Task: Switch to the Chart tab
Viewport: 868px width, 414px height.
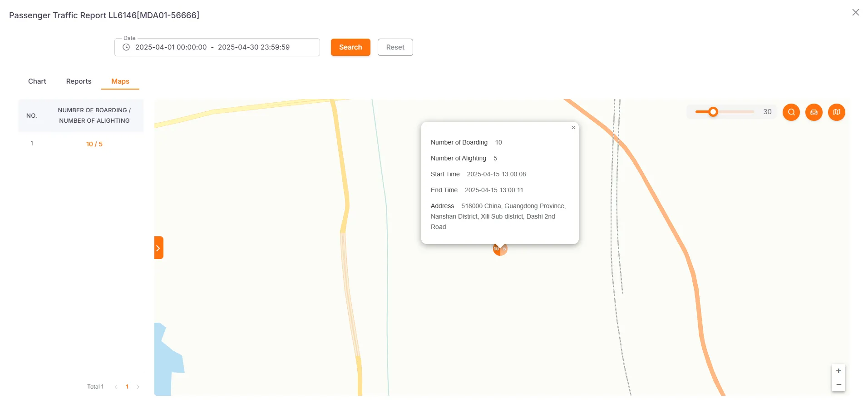Action: click(x=37, y=81)
